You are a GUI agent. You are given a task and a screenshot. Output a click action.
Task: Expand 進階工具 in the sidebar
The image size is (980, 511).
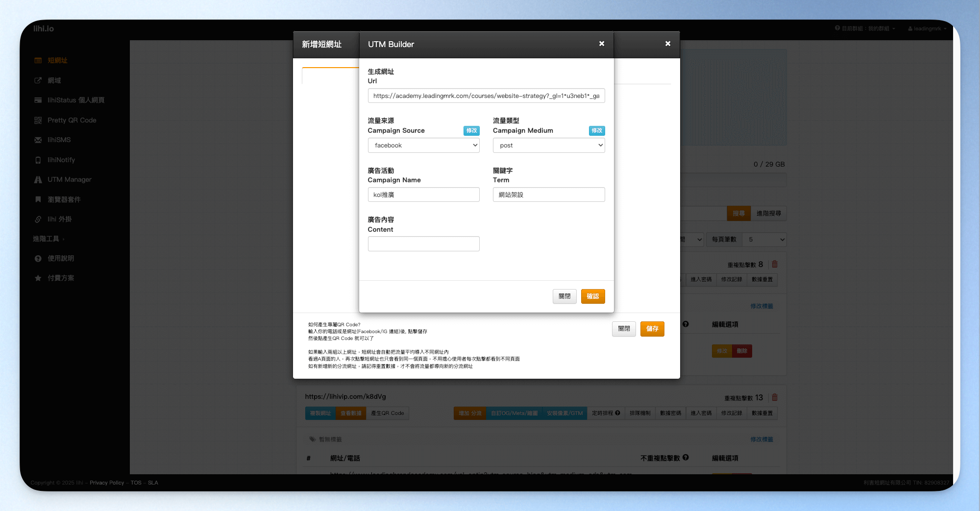tap(49, 239)
